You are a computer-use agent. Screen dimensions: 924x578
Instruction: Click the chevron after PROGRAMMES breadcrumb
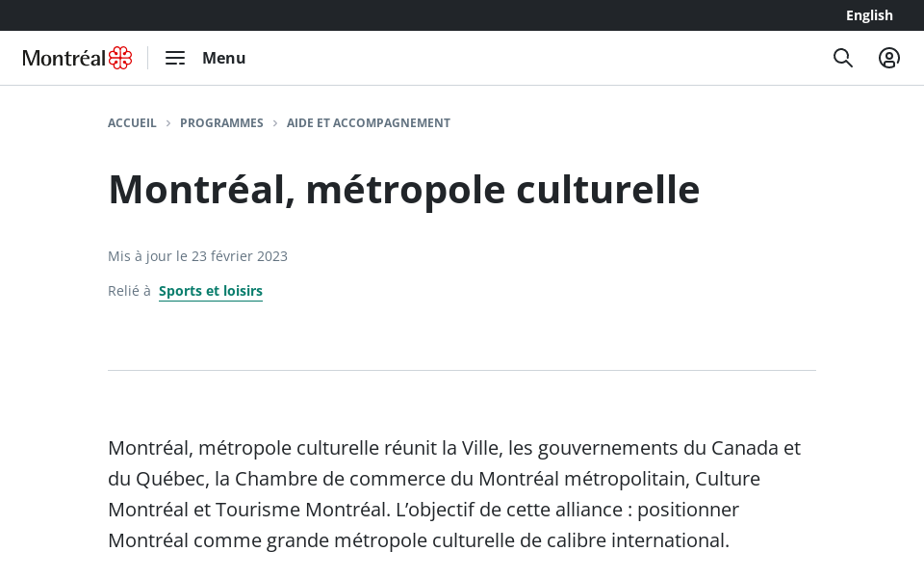(275, 123)
